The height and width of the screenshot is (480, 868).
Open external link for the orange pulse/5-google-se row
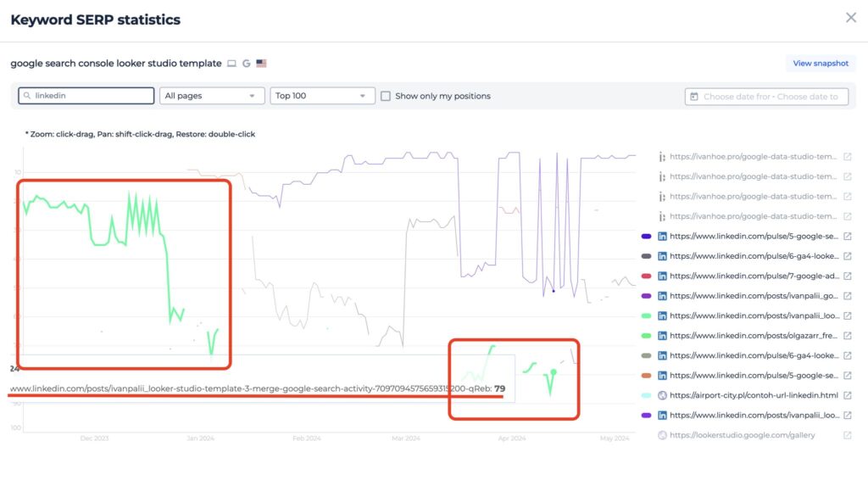click(847, 376)
